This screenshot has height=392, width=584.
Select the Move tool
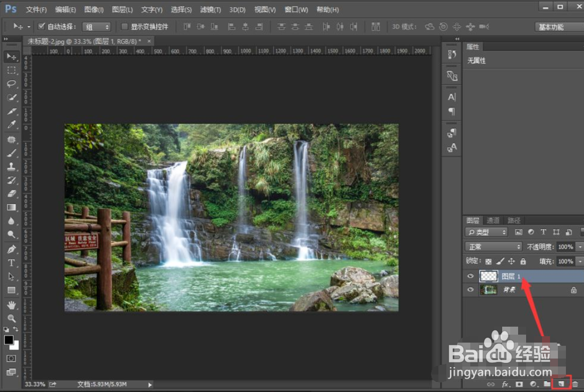(x=11, y=57)
